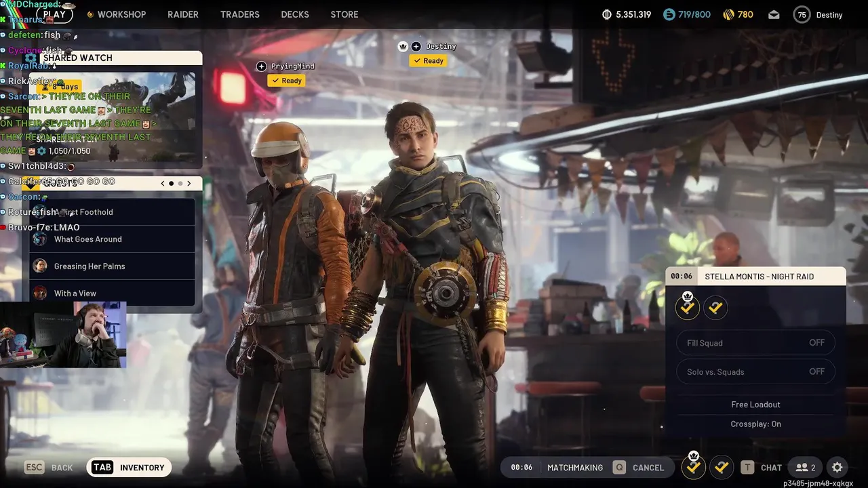Click the ESC BACK button
868x488 pixels.
49,467
